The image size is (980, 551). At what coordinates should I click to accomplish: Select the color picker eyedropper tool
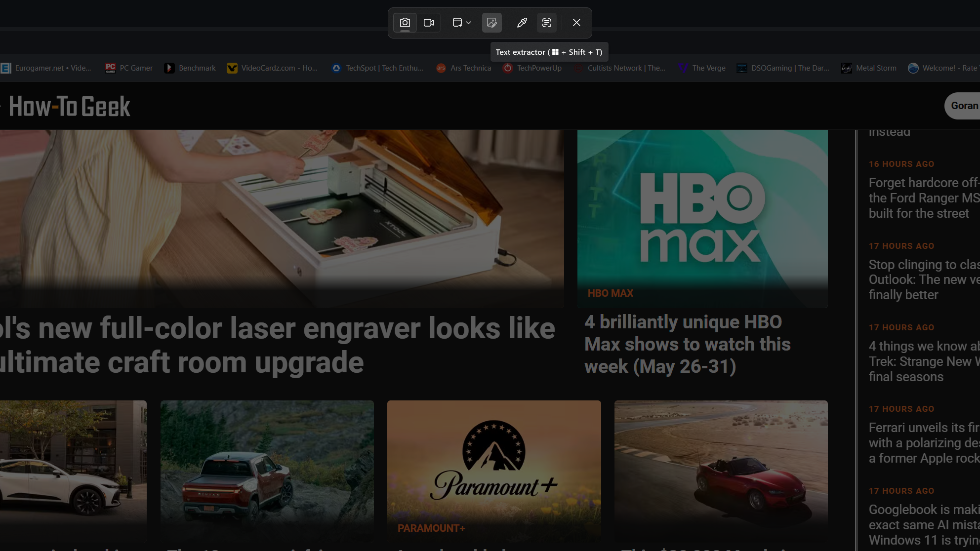coord(522,23)
